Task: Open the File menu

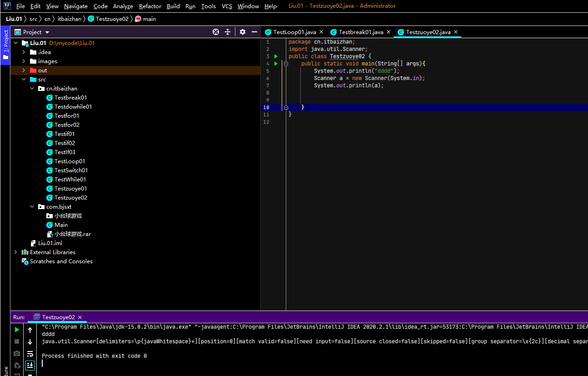Action: (x=20, y=6)
